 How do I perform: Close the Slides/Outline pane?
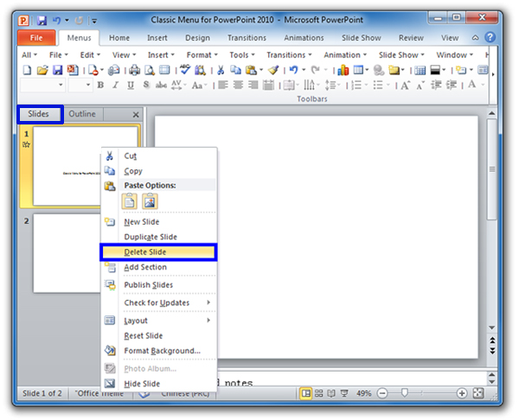click(x=136, y=115)
